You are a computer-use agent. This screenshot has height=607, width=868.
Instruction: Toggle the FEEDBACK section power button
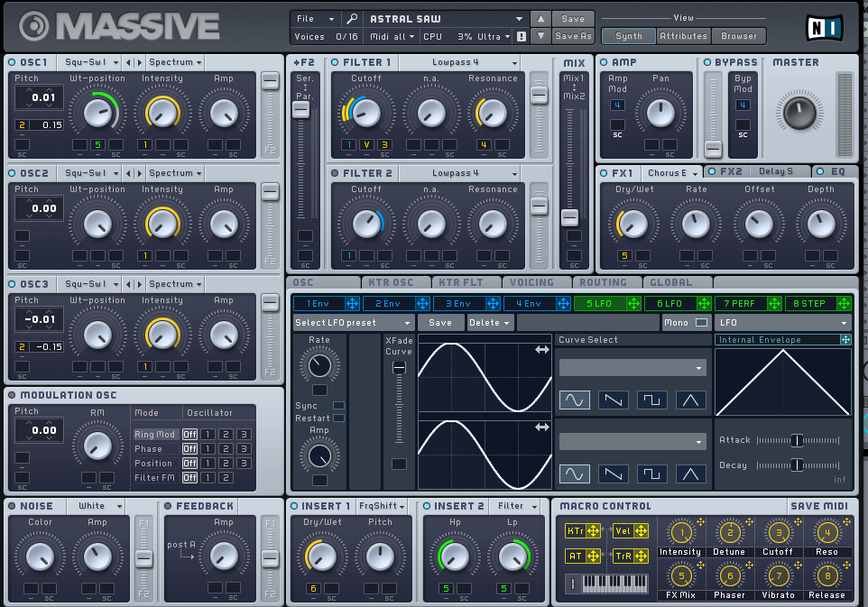point(169,506)
